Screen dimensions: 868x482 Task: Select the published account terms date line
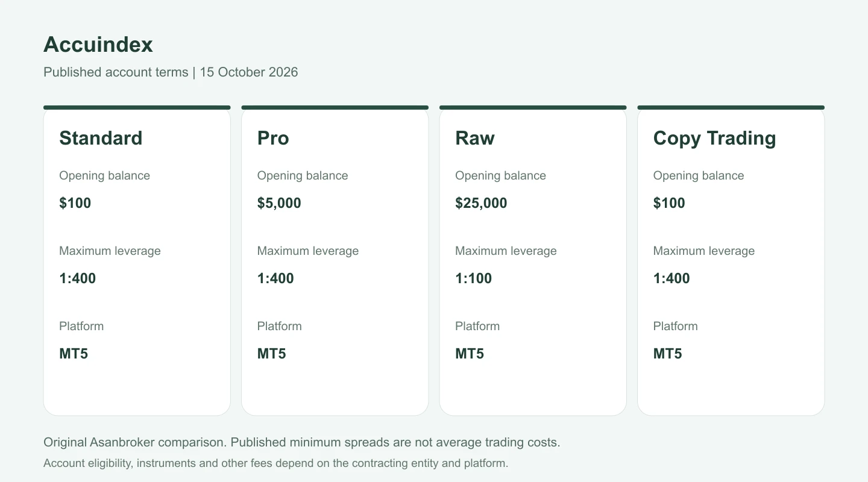click(x=171, y=72)
